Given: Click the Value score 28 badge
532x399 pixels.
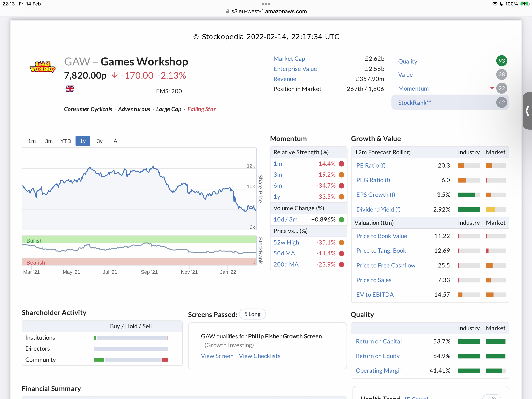Looking at the screenshot, I should click(x=501, y=75).
